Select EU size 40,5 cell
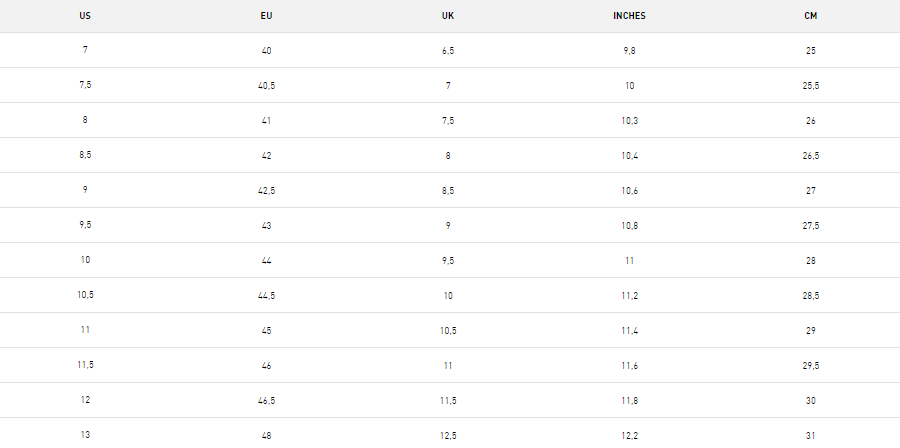 [266, 85]
